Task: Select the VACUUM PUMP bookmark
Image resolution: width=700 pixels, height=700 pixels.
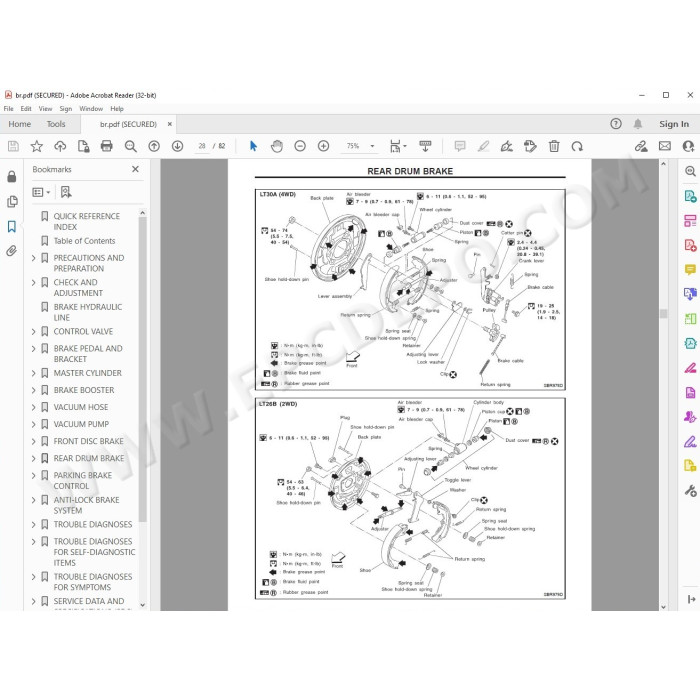Action: tap(81, 424)
